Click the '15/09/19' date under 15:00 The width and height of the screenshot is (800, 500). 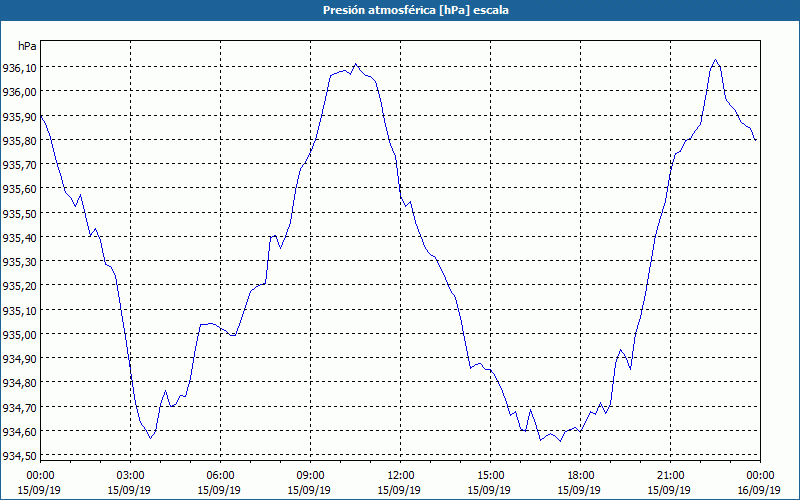pos(489,490)
